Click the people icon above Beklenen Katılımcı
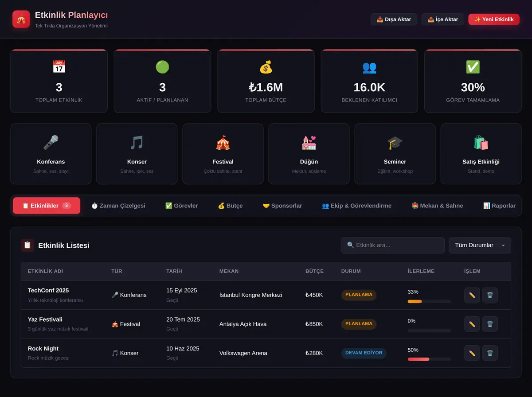This screenshot has height=397, width=532. tap(369, 67)
